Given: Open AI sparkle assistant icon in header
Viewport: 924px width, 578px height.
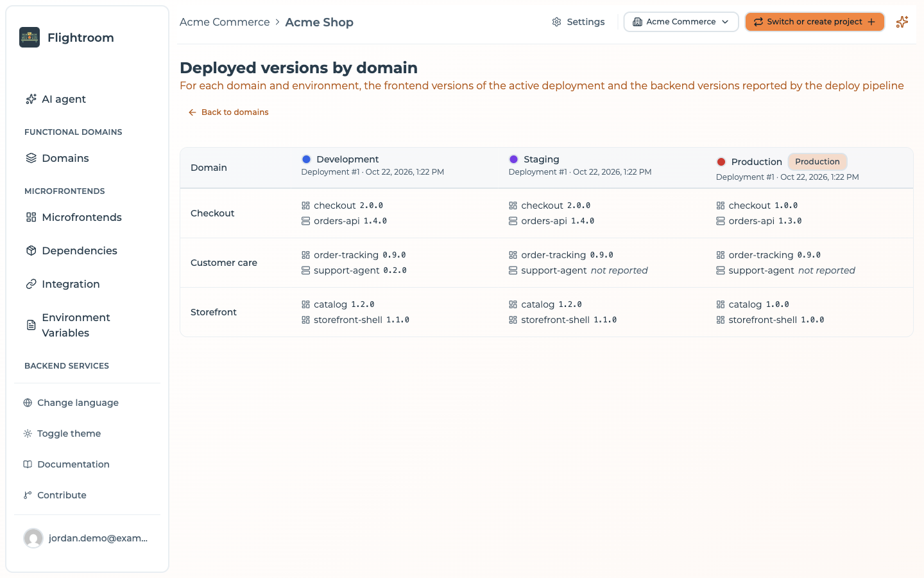Looking at the screenshot, I should click(902, 22).
